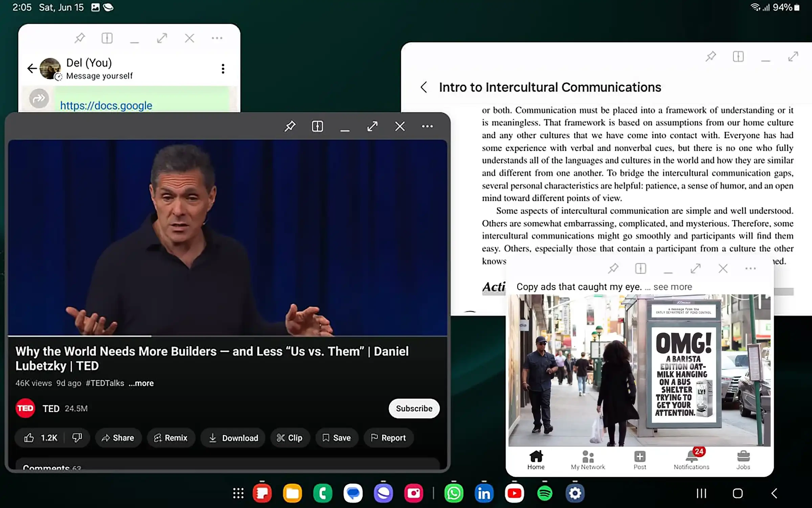Subscribe to the TED channel

point(414,408)
